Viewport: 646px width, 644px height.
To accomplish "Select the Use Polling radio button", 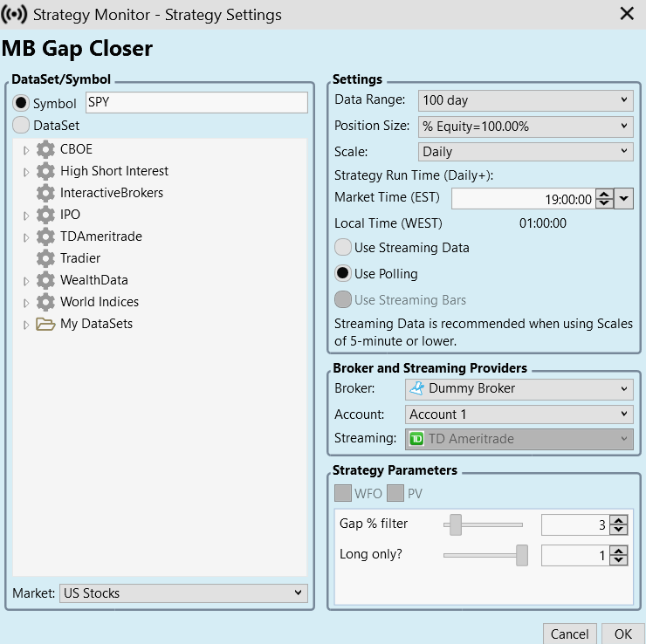I will (x=344, y=274).
